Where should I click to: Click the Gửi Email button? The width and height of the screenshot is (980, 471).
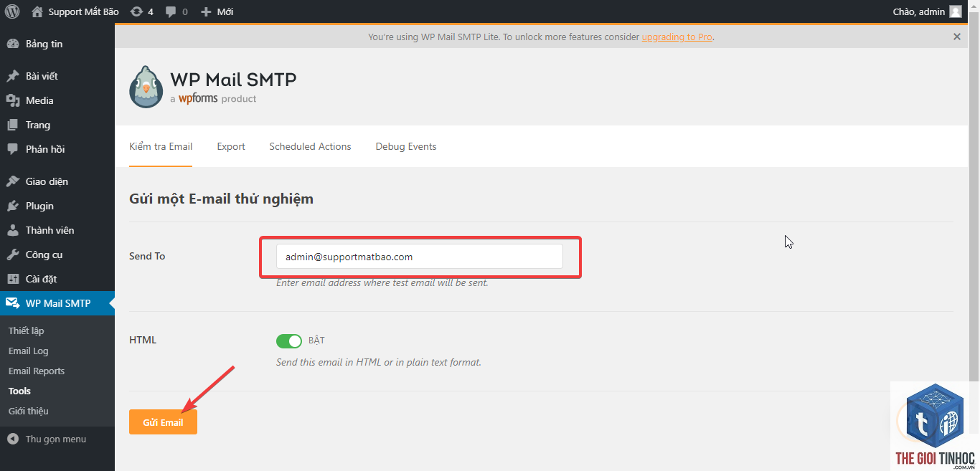pos(163,422)
